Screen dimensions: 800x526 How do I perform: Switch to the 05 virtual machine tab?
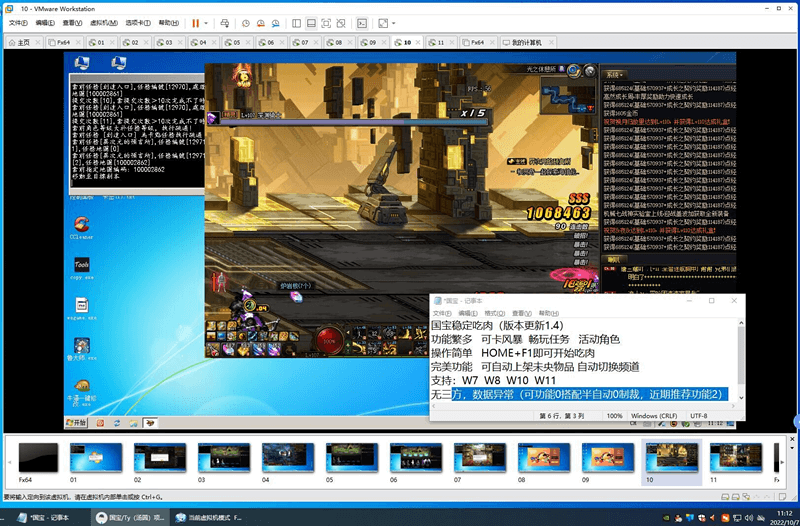click(236, 42)
